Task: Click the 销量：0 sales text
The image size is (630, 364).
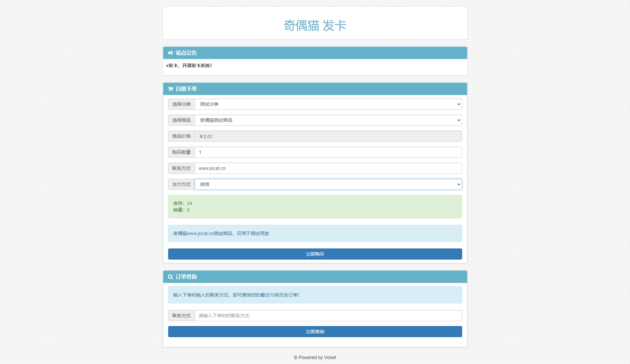Action: 181,210
